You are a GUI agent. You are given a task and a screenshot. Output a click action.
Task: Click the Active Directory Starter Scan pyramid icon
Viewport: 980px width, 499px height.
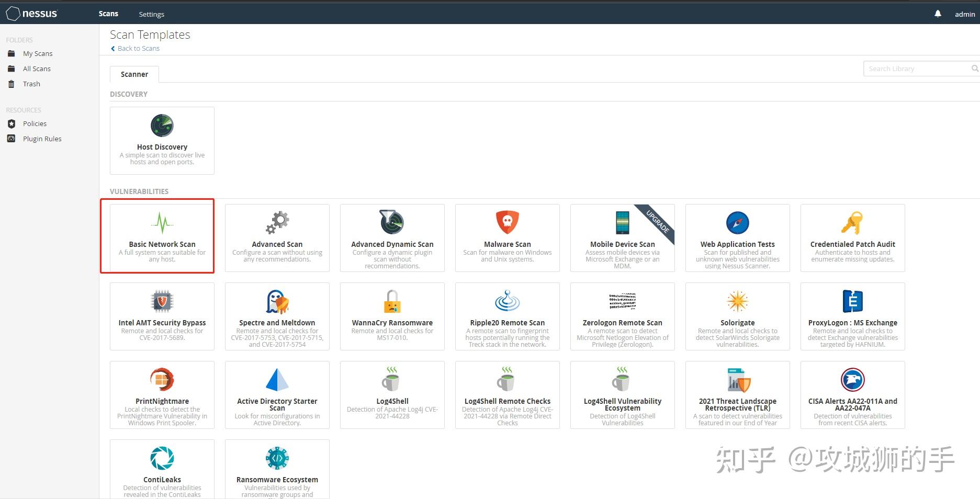[277, 380]
